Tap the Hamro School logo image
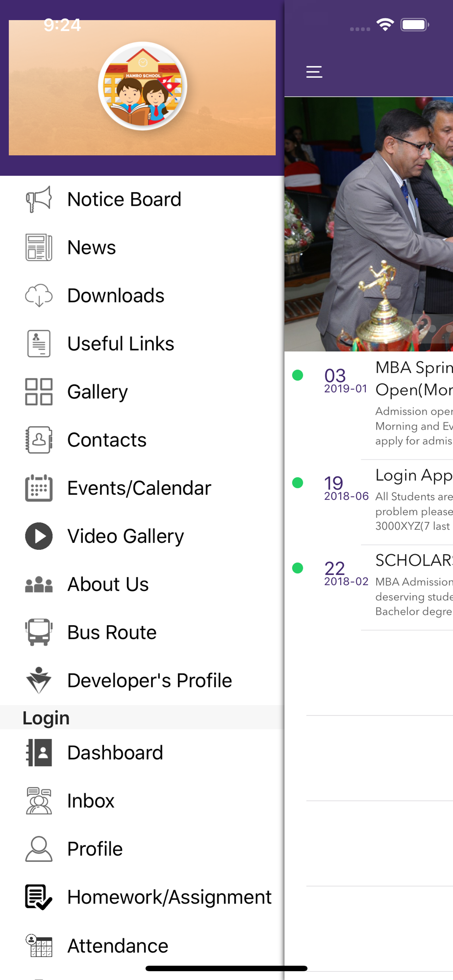The width and height of the screenshot is (453, 980). [143, 86]
